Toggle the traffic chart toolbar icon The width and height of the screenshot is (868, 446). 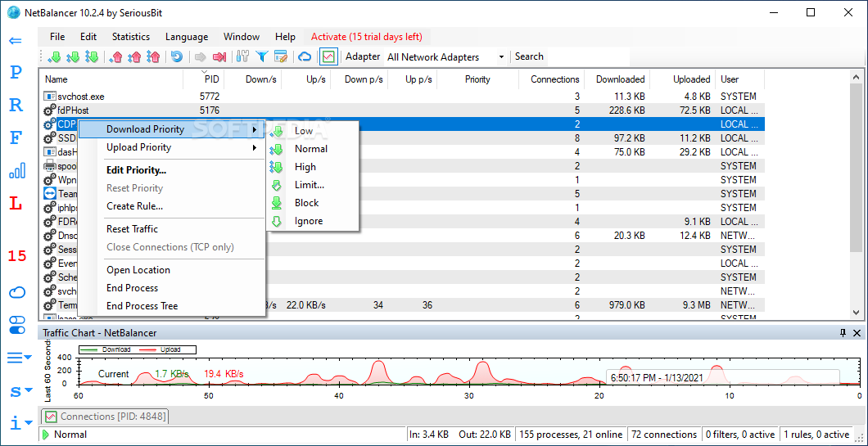point(328,56)
